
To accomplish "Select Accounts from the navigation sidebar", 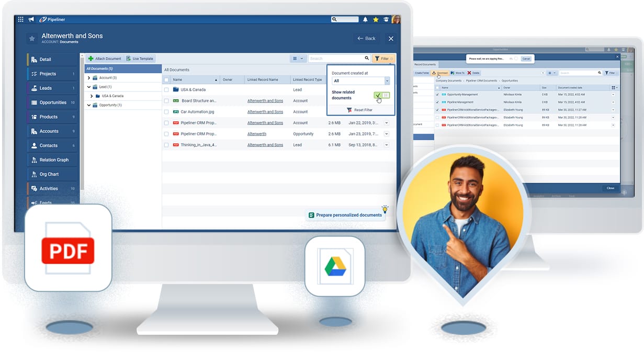I will (x=48, y=131).
